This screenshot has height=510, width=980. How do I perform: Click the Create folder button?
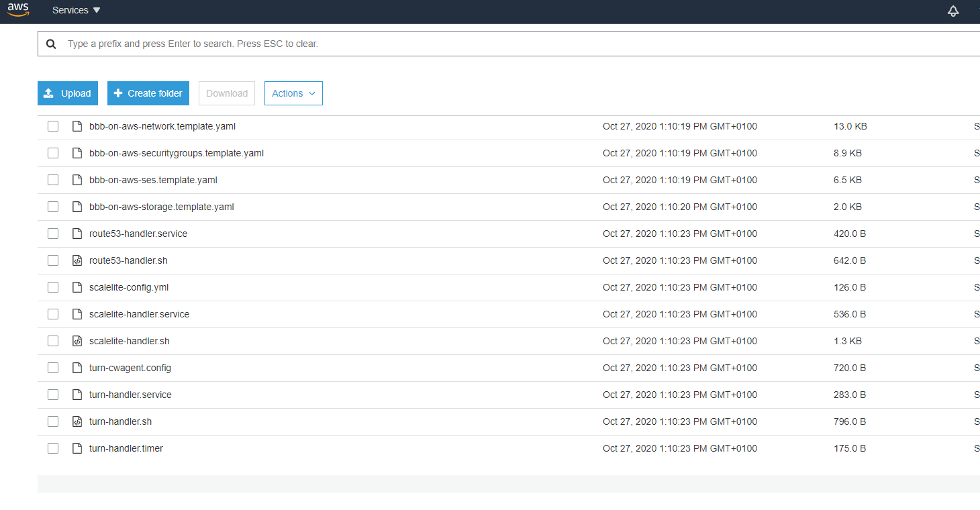click(148, 93)
